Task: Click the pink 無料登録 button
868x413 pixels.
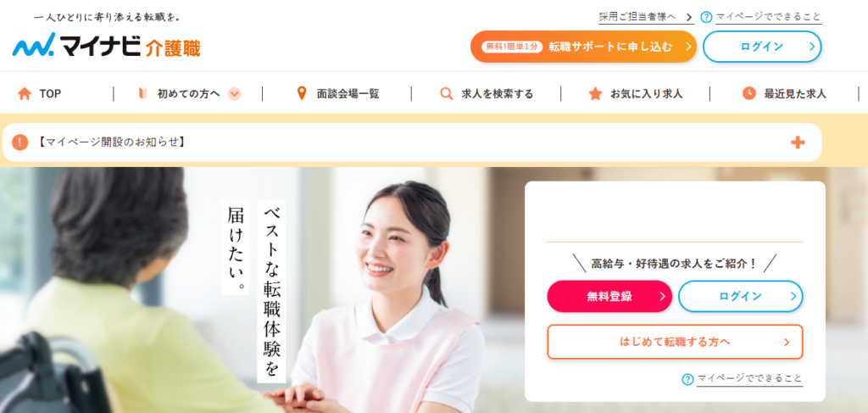Action: tap(609, 296)
